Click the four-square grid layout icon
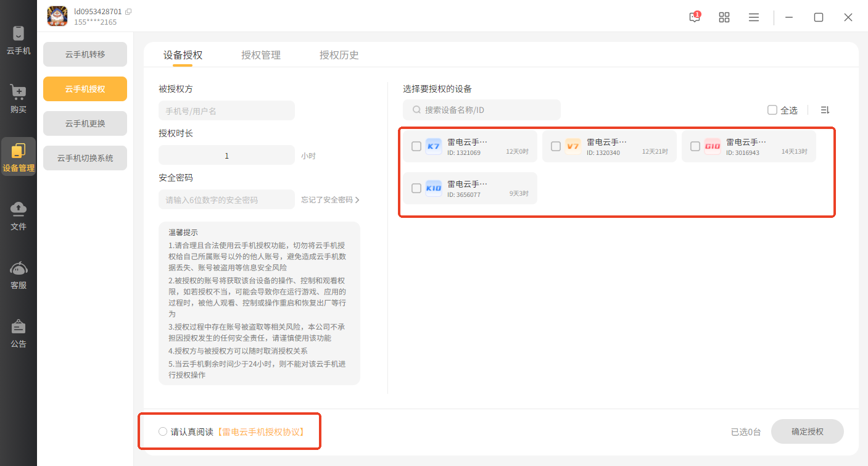Screen dimensions: 868x466 [724, 17]
